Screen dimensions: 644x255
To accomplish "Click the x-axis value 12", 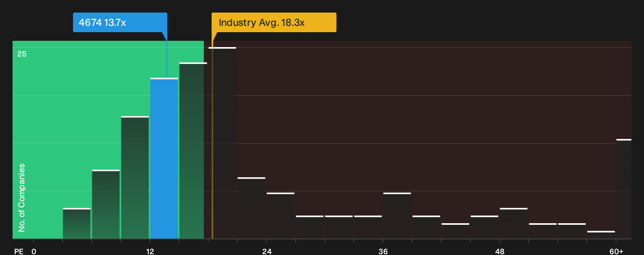I will [150, 251].
